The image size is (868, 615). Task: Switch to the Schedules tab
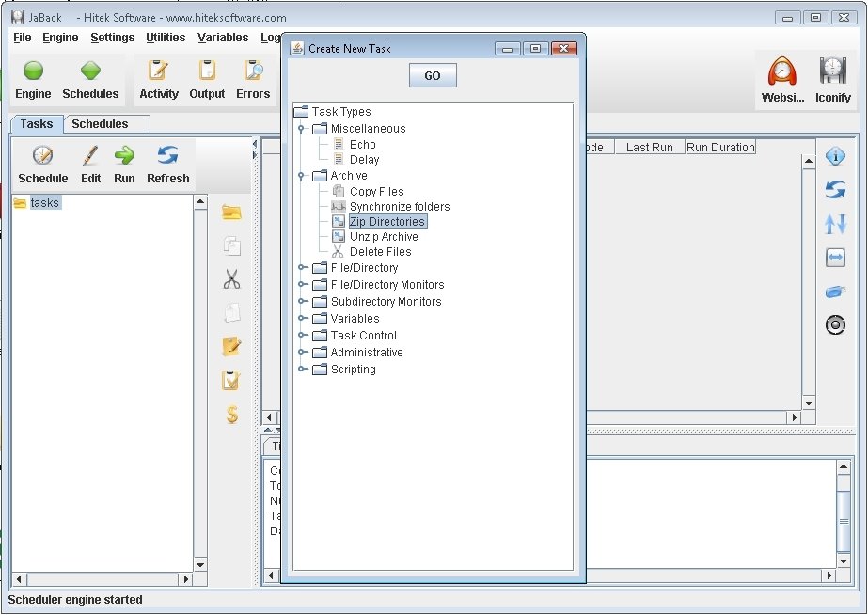[100, 124]
